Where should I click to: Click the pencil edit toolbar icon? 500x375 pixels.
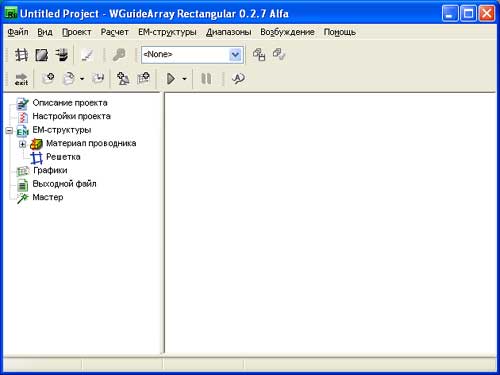coord(87,55)
